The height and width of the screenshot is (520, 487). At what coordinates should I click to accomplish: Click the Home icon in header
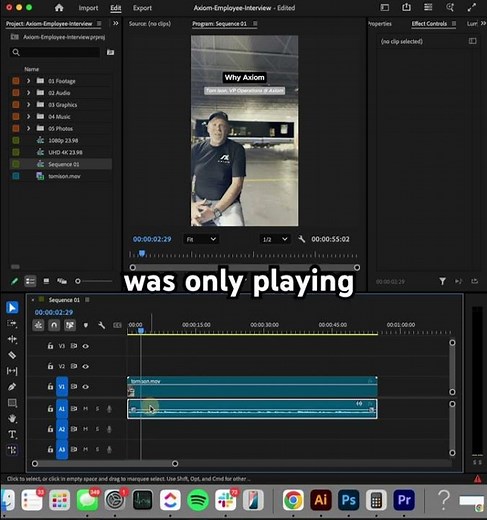(59, 8)
